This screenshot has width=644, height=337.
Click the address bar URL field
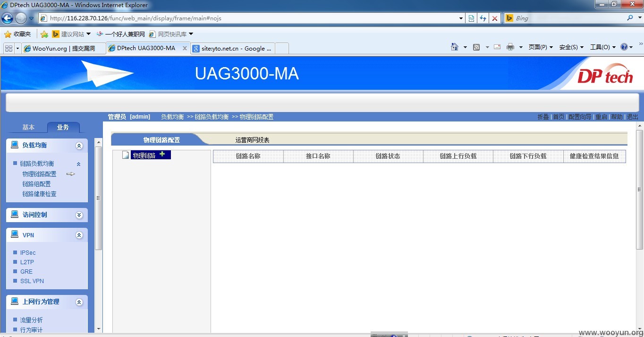[249, 18]
